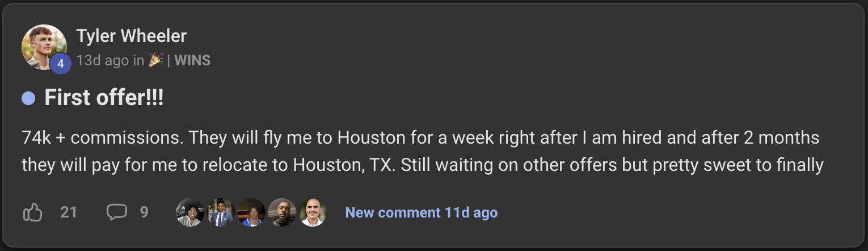868x251 pixels.
Task: Click the blue unread dot beside the title
Action: (x=28, y=99)
